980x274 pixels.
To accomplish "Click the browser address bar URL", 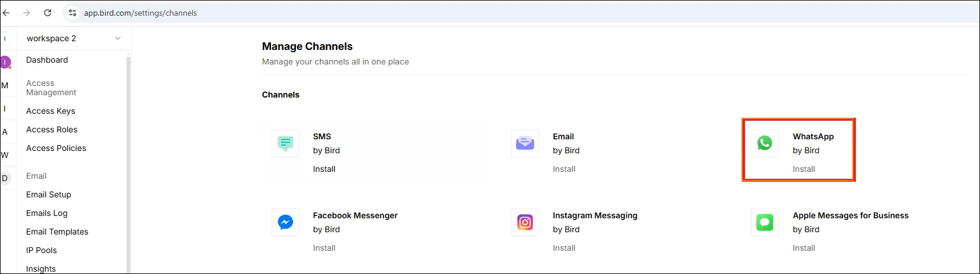I will (140, 13).
